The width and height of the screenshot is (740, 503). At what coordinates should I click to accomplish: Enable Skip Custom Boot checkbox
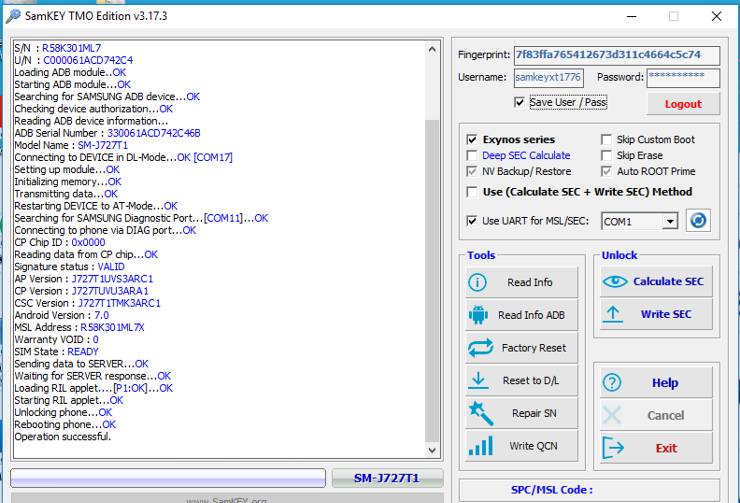[606, 139]
